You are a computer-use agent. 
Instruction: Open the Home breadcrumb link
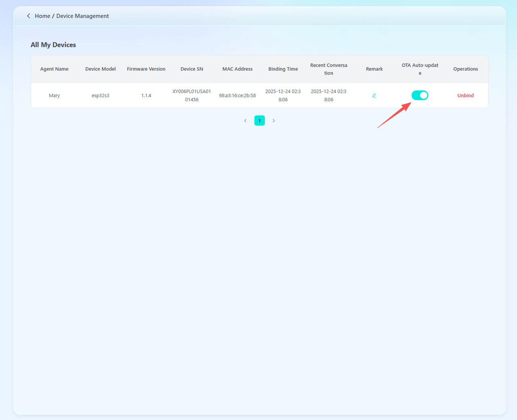42,16
